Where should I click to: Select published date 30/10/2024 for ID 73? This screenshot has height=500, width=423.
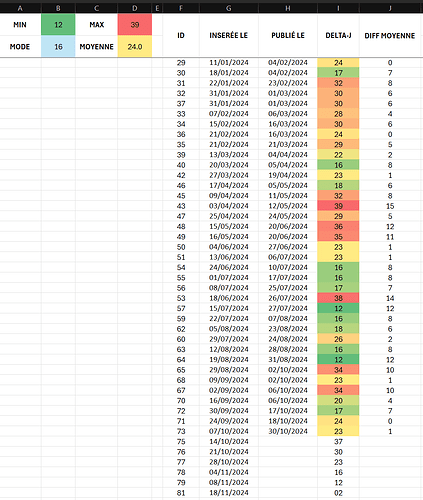tap(288, 431)
